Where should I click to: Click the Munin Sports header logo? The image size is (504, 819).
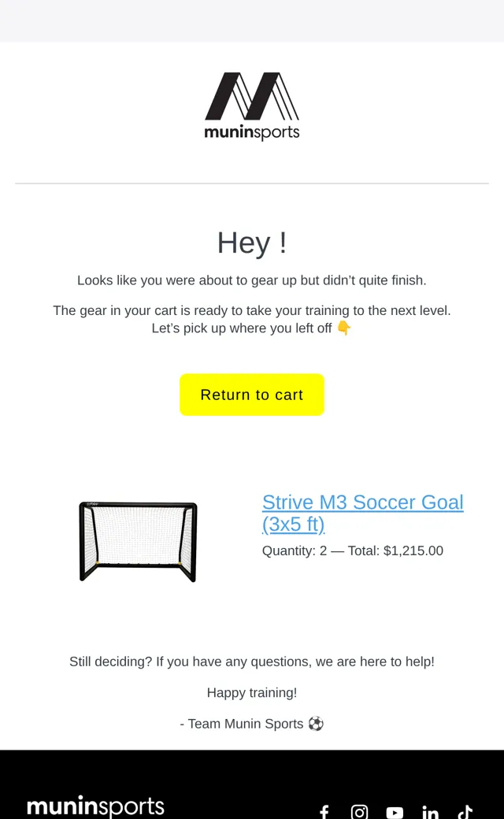252,106
